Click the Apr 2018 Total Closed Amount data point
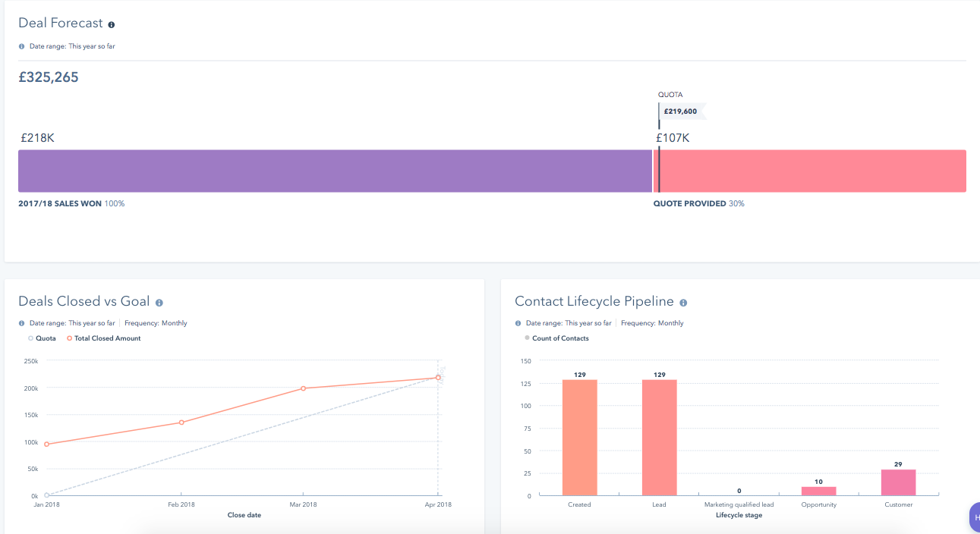Viewport: 980px width, 534px height. (438, 378)
